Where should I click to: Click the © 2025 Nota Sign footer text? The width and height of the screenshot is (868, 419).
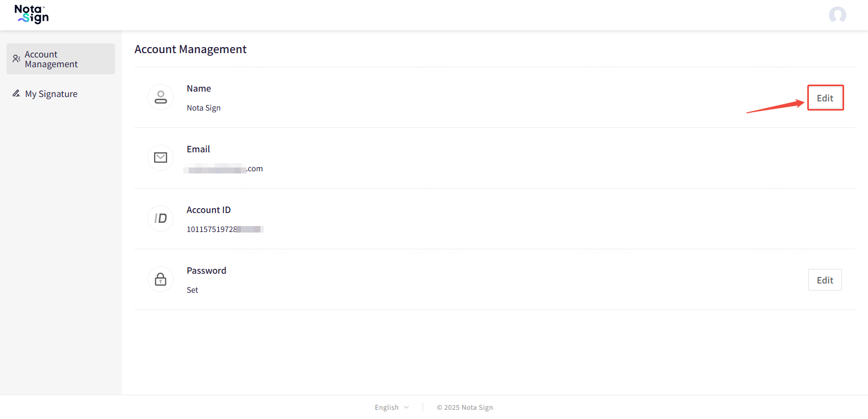point(465,408)
